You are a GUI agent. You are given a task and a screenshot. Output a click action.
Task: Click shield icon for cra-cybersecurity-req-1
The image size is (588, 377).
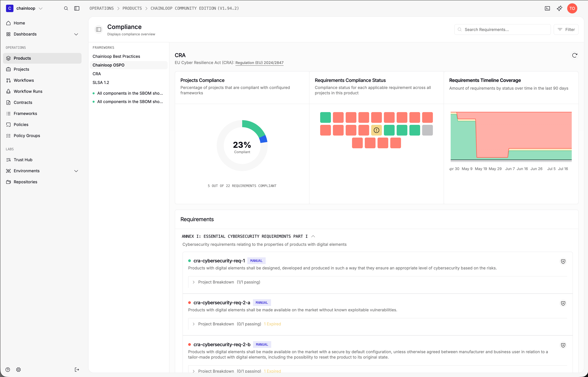pos(563,261)
